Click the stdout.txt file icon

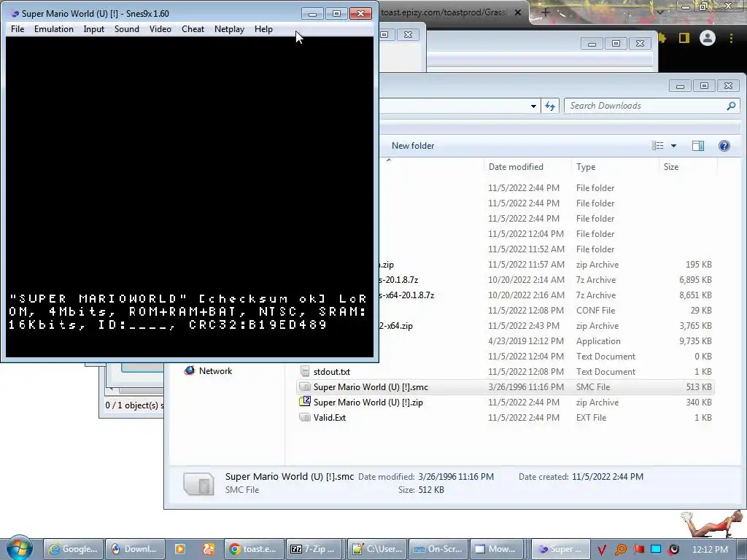pyautogui.click(x=305, y=371)
